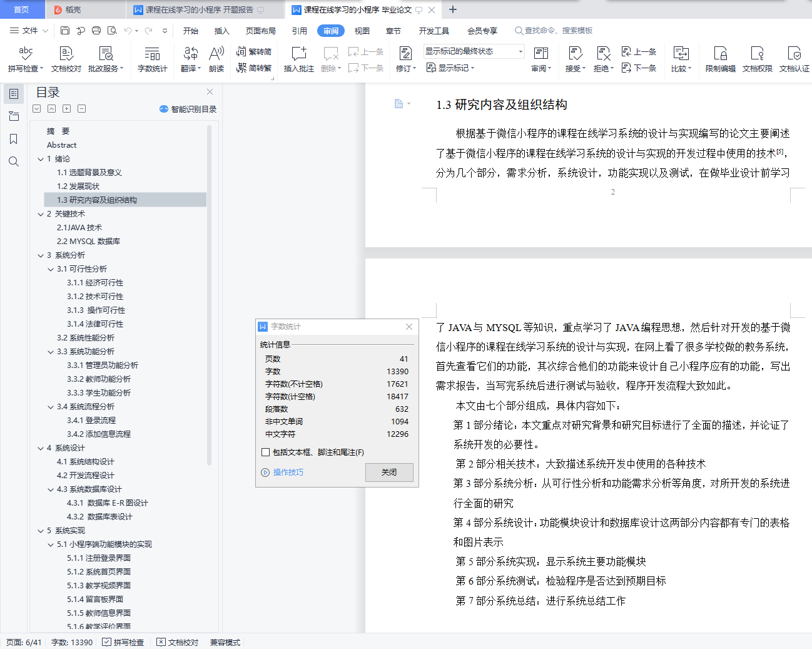Switch to the 视图 ribbon tab
This screenshot has height=649, width=812.
362,30
